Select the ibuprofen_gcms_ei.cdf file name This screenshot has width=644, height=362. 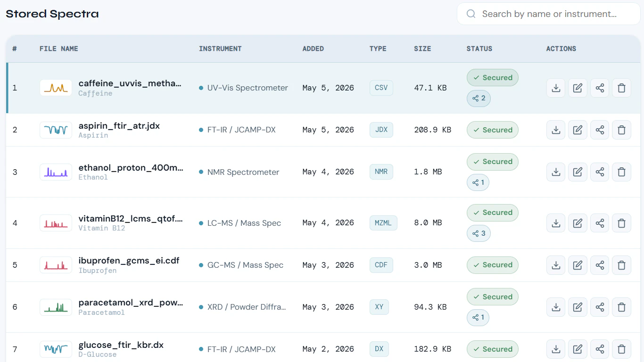pyautogui.click(x=129, y=261)
